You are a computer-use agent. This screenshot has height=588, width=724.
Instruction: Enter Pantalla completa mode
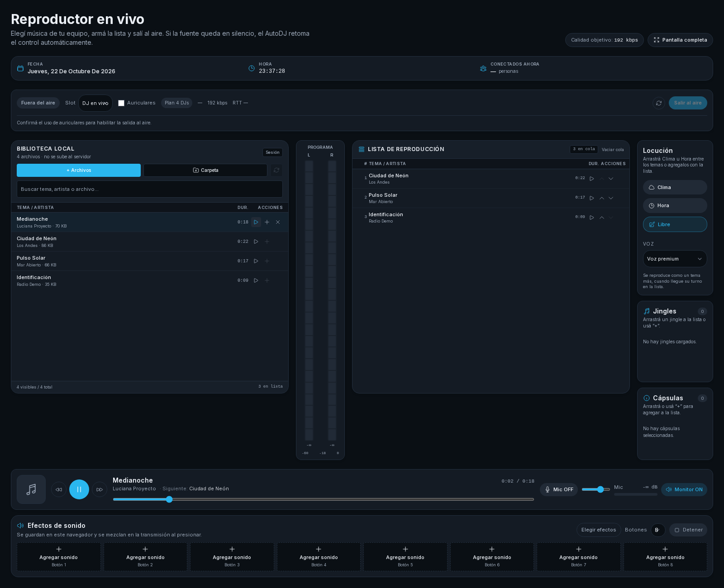click(x=680, y=40)
